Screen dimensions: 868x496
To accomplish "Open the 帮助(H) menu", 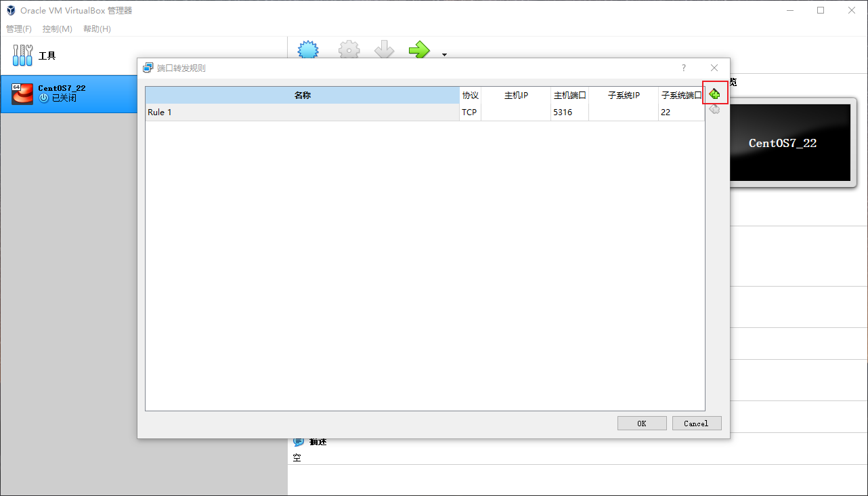I will tap(97, 29).
